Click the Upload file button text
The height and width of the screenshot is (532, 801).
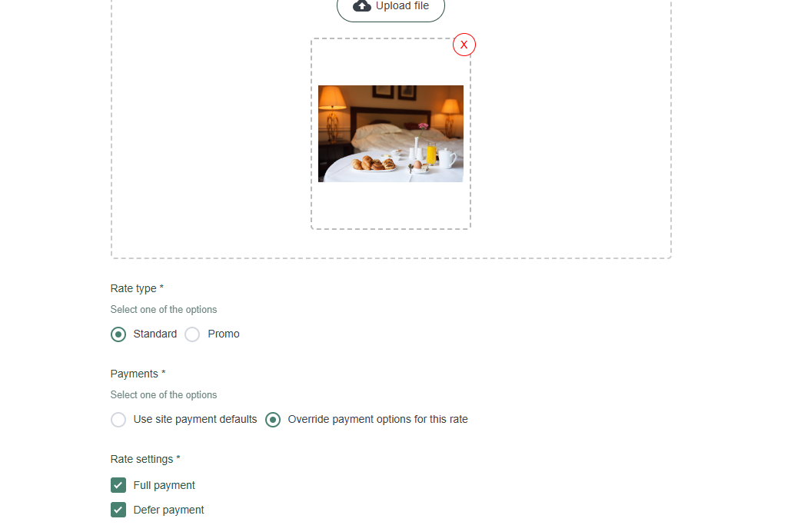402,5
